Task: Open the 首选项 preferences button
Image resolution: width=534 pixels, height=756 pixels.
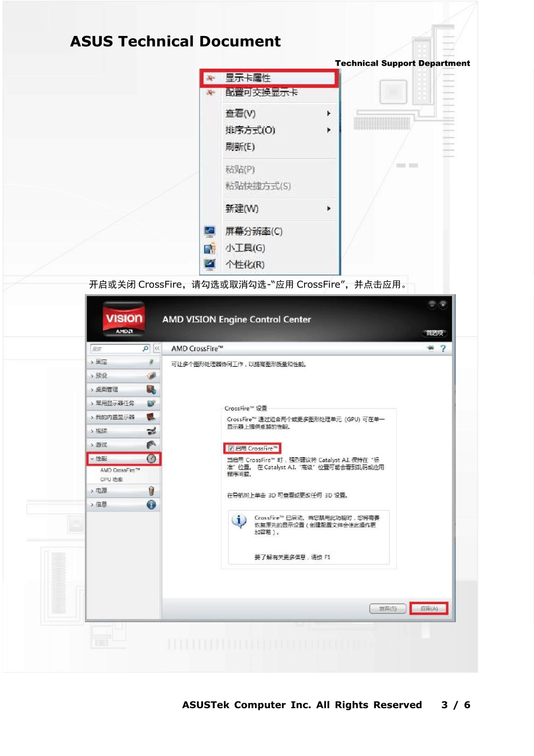Action: pos(435,333)
